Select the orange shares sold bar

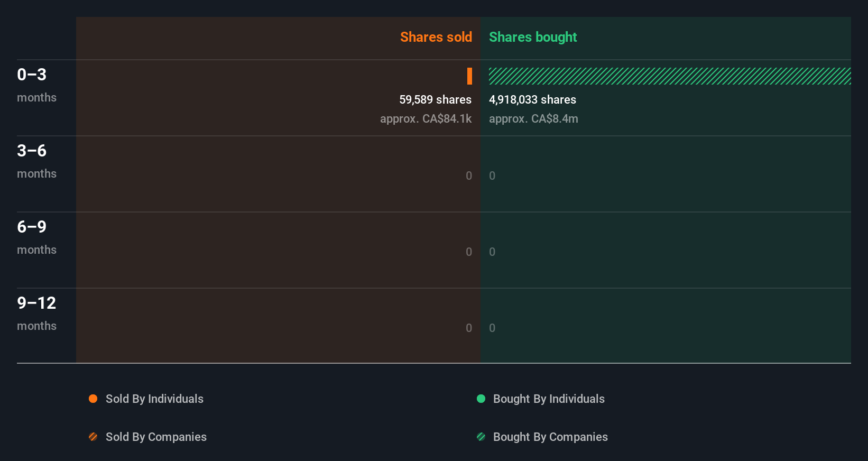469,76
